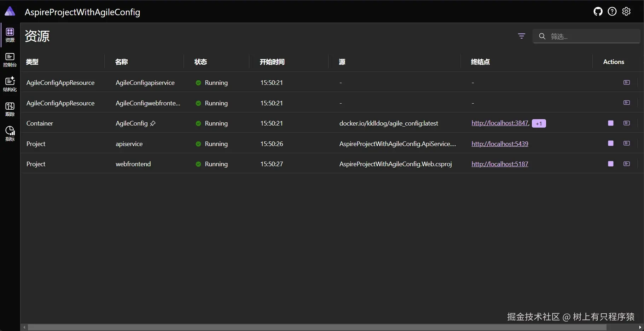This screenshot has height=331, width=644.
Task: Go to the 指标 metrics sidebar page
Action: pos(10,134)
